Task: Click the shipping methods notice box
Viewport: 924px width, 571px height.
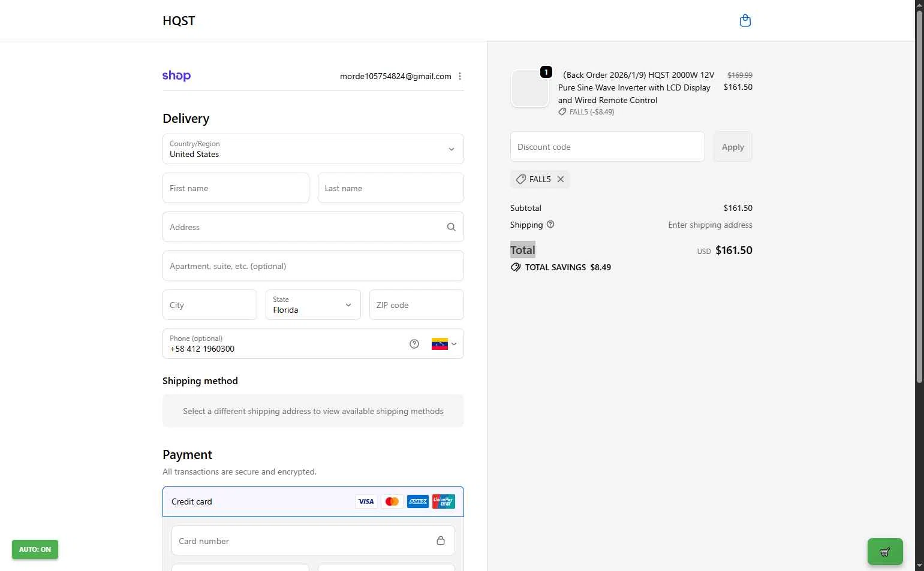Action: 313,410
